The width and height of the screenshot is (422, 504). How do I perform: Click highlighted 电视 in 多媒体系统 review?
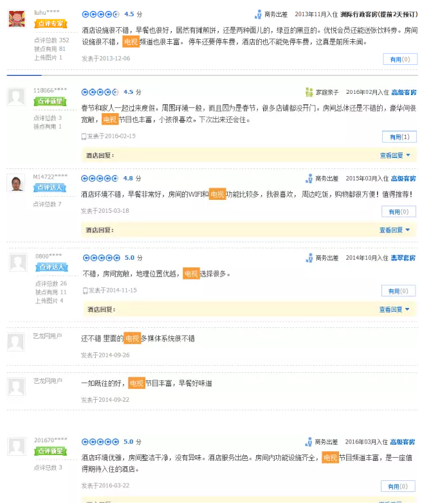pyautogui.click(x=133, y=338)
